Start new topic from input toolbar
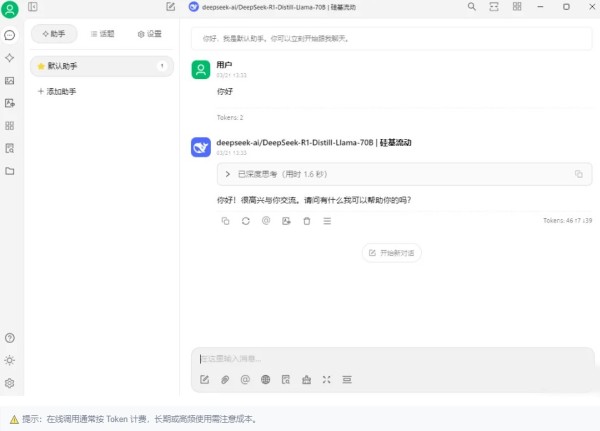The height and width of the screenshot is (431, 600). (205, 379)
